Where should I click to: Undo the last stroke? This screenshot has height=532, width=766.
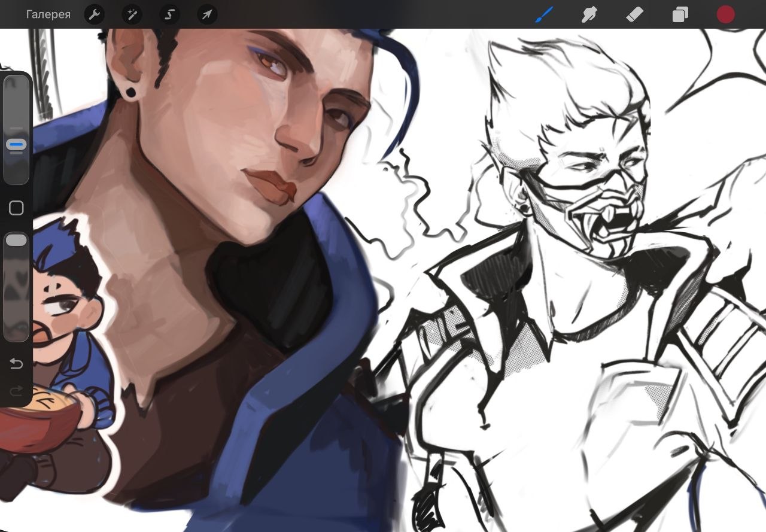(16, 364)
